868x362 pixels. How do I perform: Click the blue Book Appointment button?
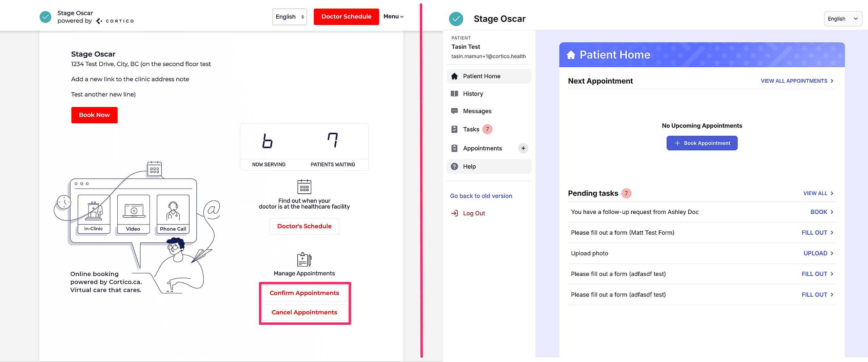702,143
